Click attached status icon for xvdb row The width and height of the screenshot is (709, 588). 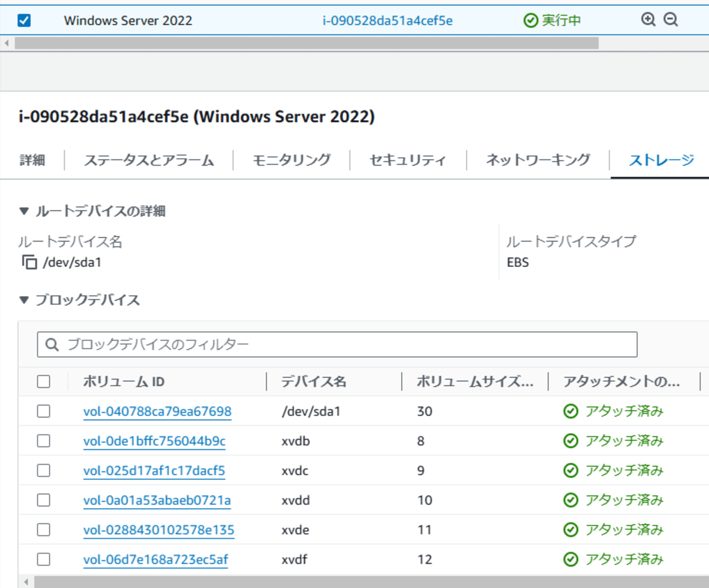(x=571, y=441)
